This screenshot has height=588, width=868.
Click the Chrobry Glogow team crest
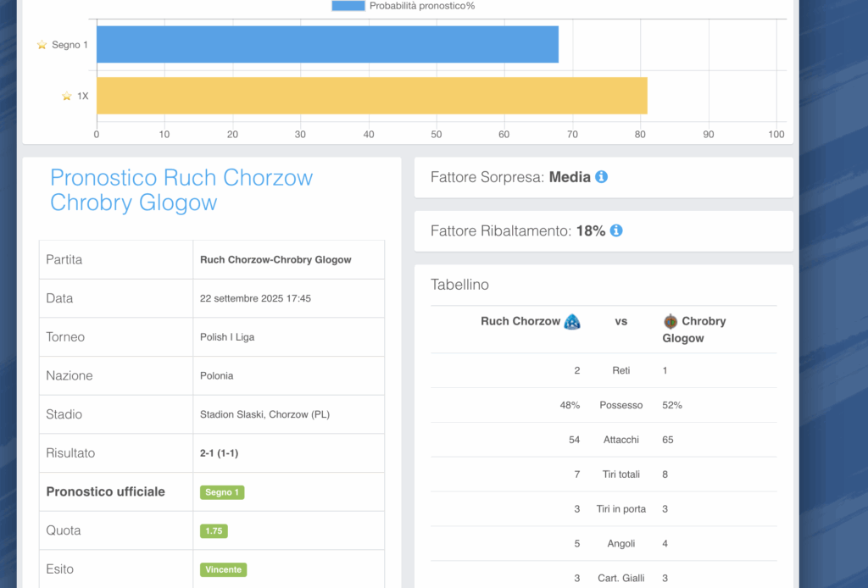pos(670,321)
